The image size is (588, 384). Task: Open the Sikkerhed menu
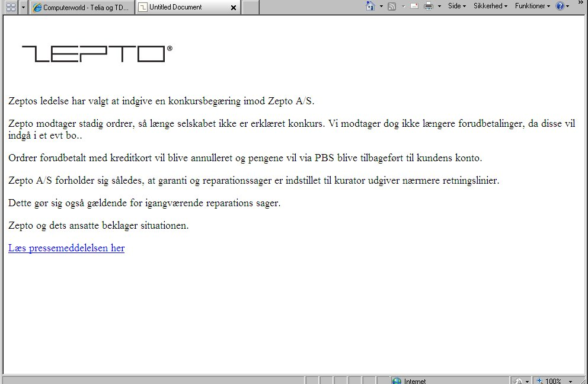(x=490, y=6)
